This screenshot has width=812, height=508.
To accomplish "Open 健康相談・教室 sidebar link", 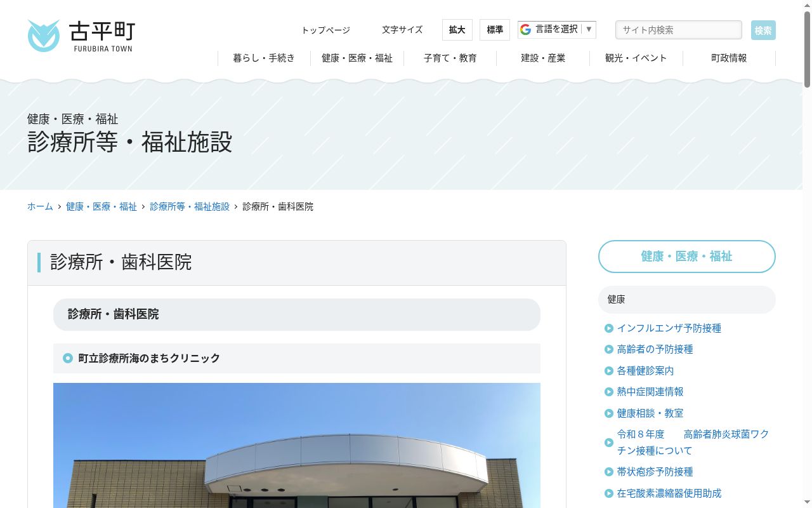I will [650, 413].
